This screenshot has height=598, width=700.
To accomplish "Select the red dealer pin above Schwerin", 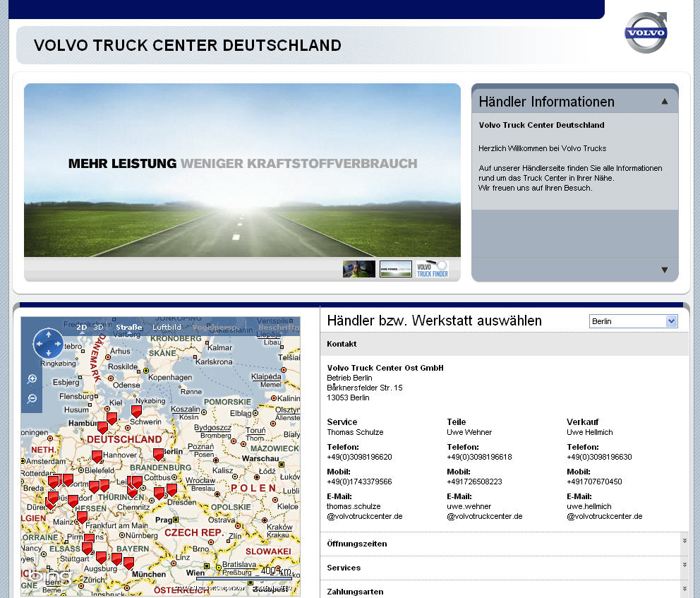I will pyautogui.click(x=136, y=411).
